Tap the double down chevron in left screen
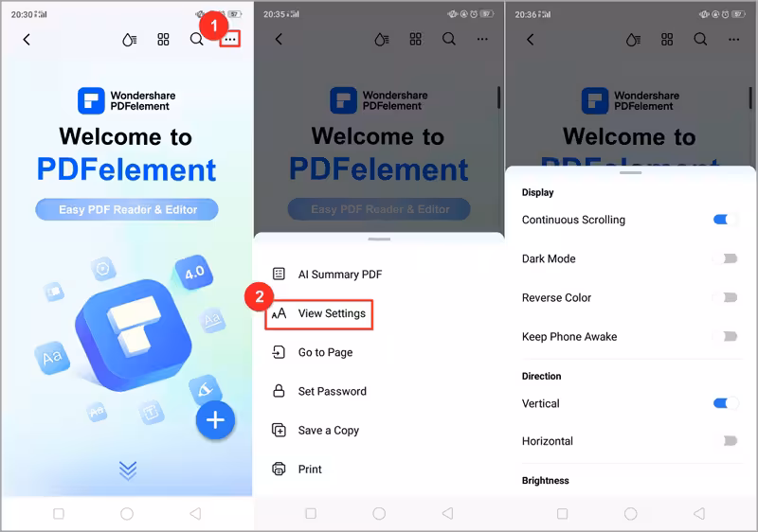 [128, 470]
